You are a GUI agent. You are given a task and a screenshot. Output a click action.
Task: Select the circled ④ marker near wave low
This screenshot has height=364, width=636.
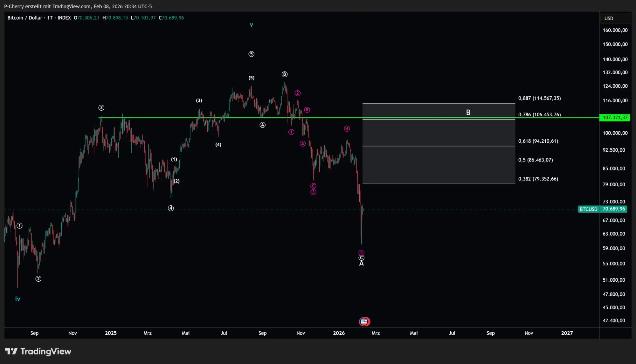click(x=170, y=208)
